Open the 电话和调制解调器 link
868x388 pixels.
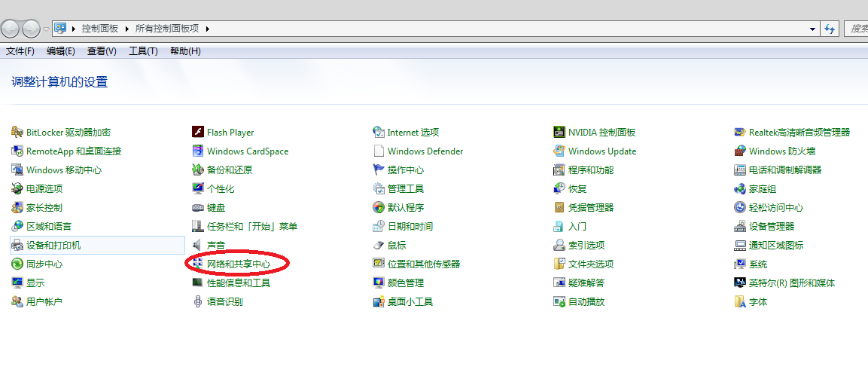(785, 170)
